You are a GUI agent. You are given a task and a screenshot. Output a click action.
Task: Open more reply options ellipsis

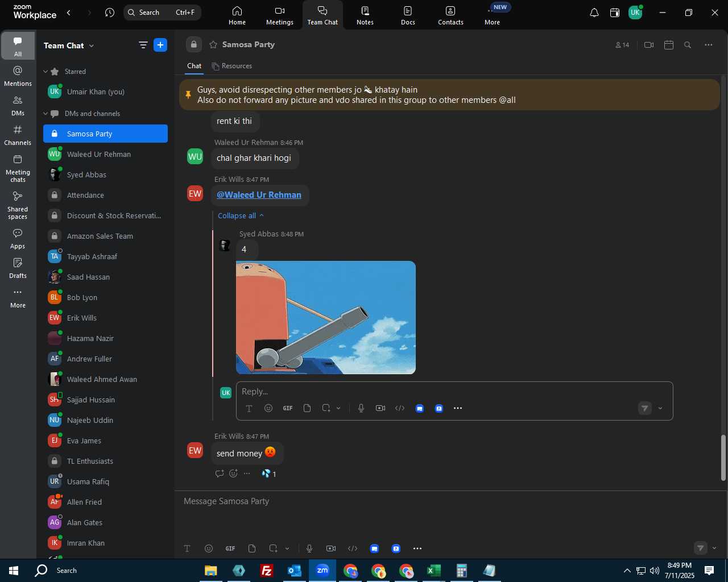pyautogui.click(x=458, y=408)
